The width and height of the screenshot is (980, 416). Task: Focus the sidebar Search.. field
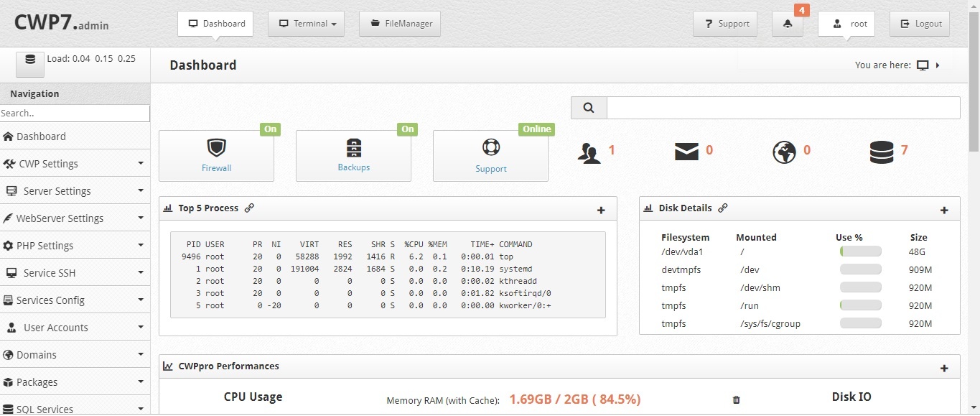75,114
